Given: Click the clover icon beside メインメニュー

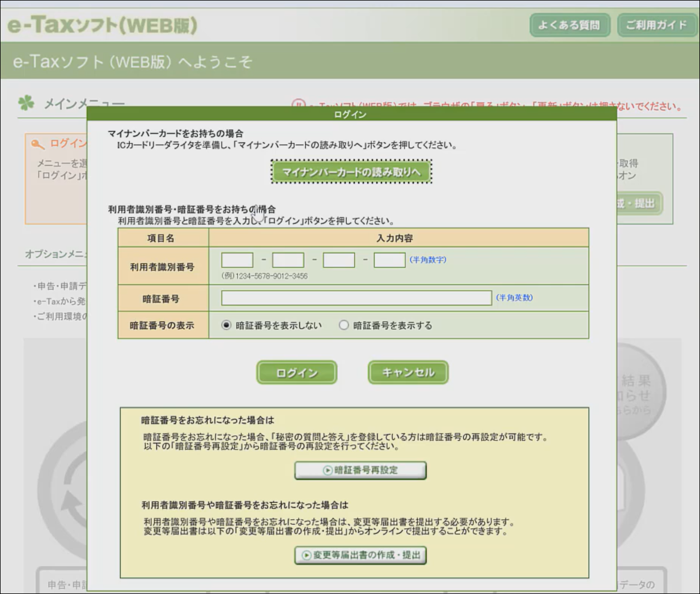Looking at the screenshot, I should (26, 103).
